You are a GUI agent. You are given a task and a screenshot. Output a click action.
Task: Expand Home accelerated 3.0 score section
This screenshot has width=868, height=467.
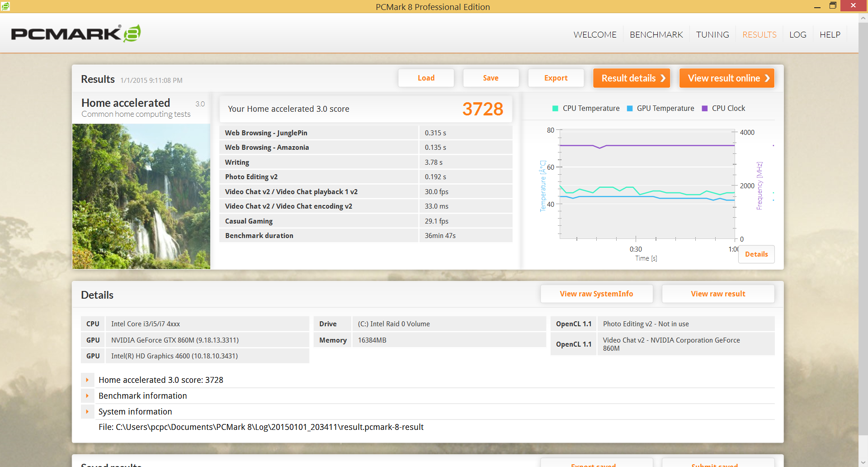click(87, 380)
